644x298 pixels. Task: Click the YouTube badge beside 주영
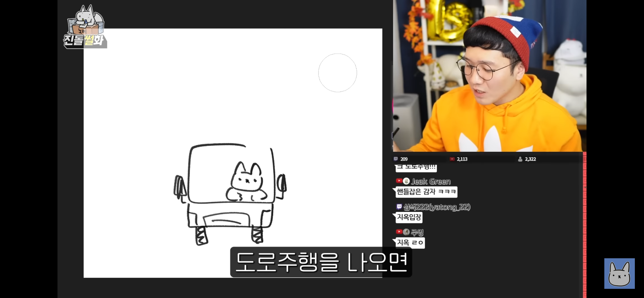399,232
